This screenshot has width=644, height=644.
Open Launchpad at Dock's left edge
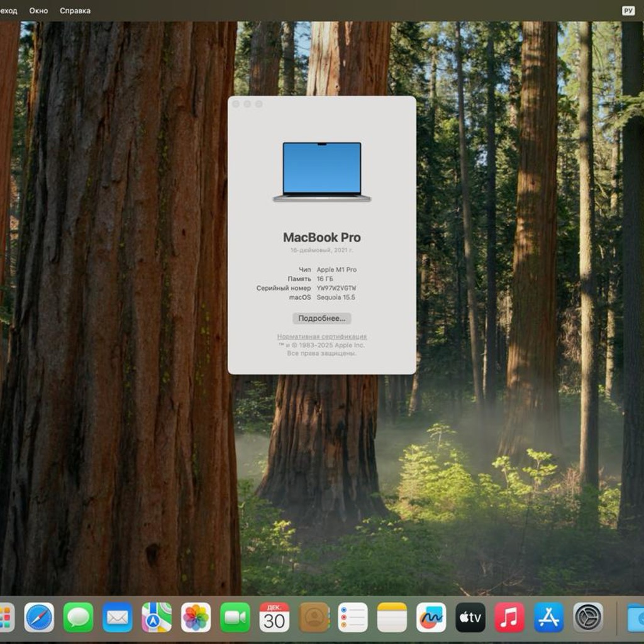pyautogui.click(x=7, y=618)
